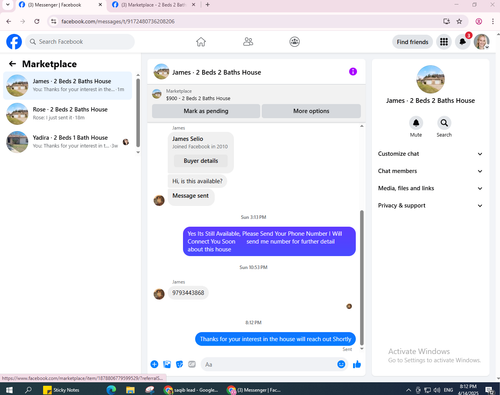Click More options button
This screenshot has height=395, width=500.
click(311, 111)
